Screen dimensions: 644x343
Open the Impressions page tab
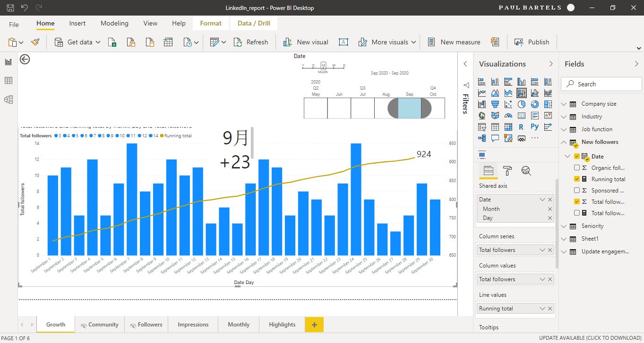(193, 325)
